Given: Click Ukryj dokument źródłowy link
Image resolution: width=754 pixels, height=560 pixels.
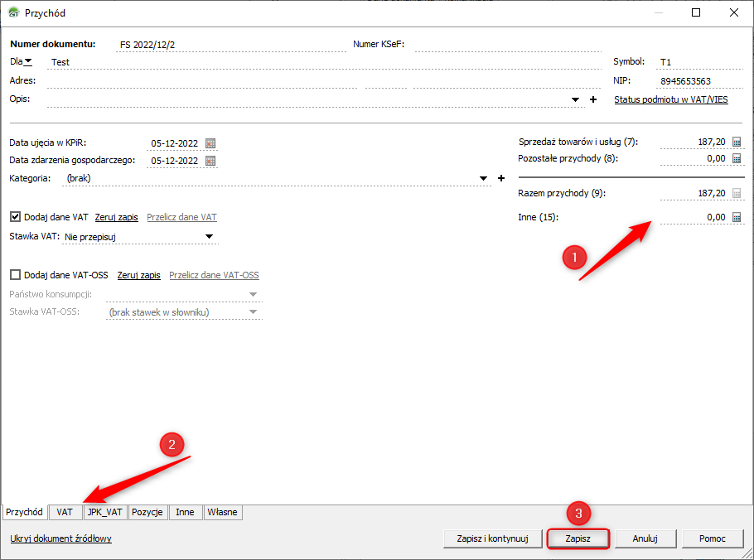Looking at the screenshot, I should pyautogui.click(x=61, y=538).
